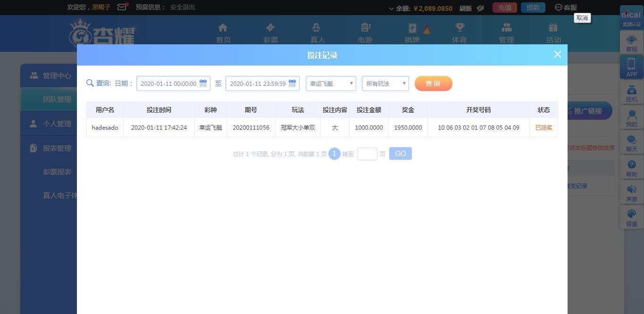Click 推广链接 button behind dialog
644x314 pixels.
coord(590,111)
